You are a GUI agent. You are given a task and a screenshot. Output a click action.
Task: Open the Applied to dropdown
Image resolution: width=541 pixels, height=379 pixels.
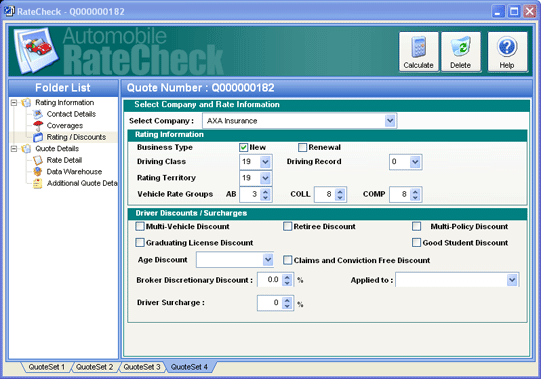click(512, 280)
